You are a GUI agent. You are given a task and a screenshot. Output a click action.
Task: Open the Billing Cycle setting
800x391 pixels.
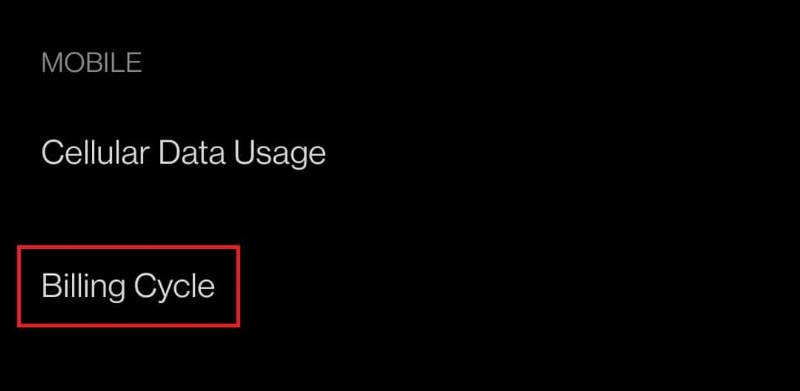(x=128, y=286)
